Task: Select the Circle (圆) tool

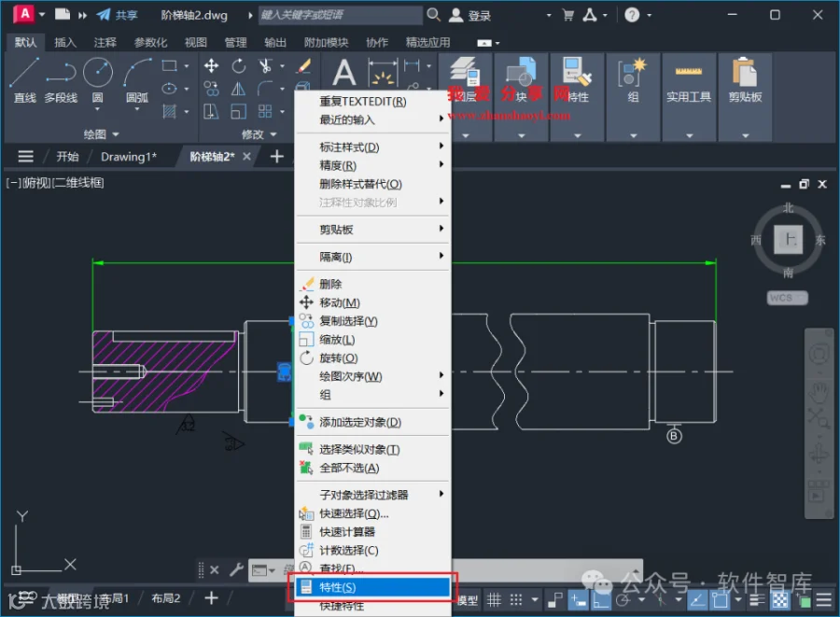Action: coord(97,80)
